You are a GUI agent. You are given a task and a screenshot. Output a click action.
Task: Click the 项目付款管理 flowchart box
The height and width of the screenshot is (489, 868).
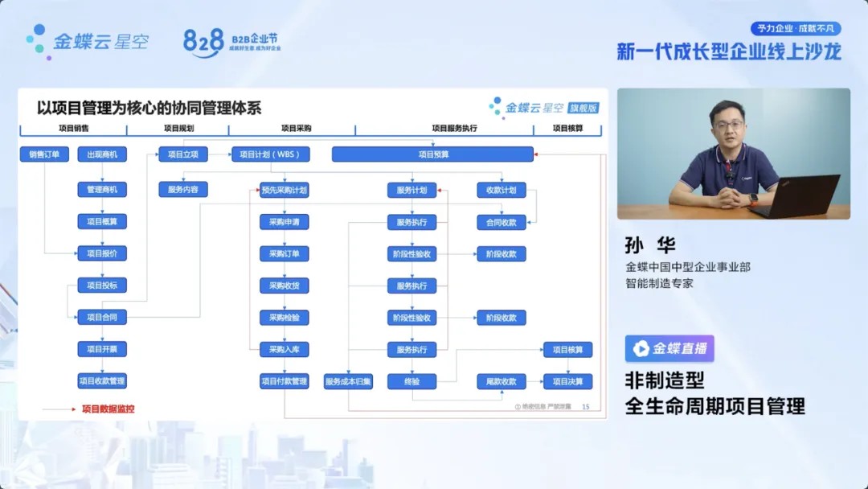point(285,381)
